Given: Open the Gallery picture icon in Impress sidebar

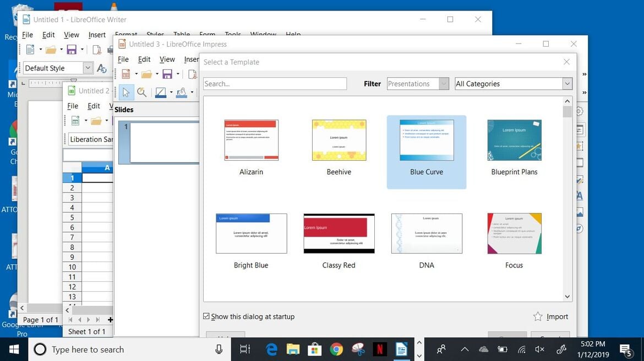Looking at the screenshot, I should click(x=580, y=212).
